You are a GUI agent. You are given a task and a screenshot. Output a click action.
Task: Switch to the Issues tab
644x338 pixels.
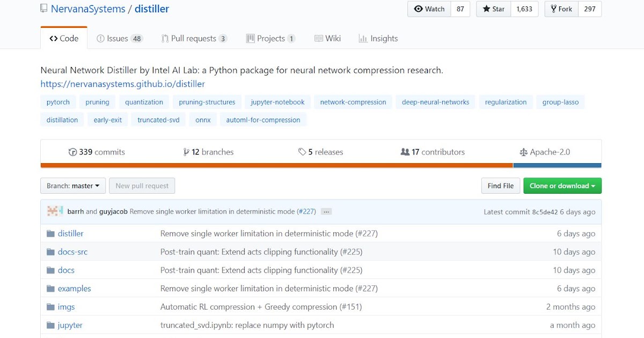pyautogui.click(x=120, y=39)
